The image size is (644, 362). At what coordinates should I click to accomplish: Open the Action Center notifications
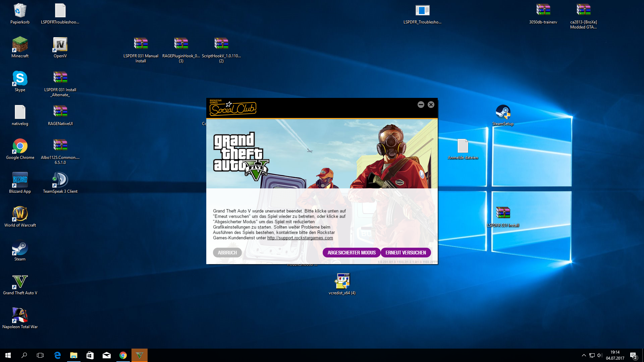[633, 355]
